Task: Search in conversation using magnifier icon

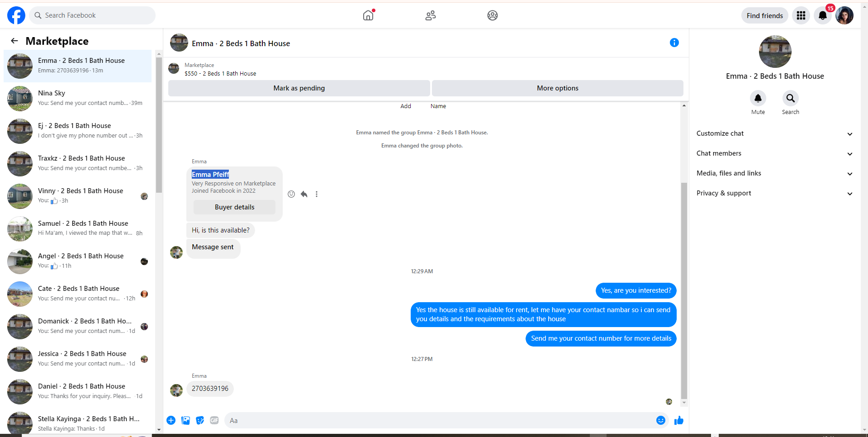Action: point(791,98)
